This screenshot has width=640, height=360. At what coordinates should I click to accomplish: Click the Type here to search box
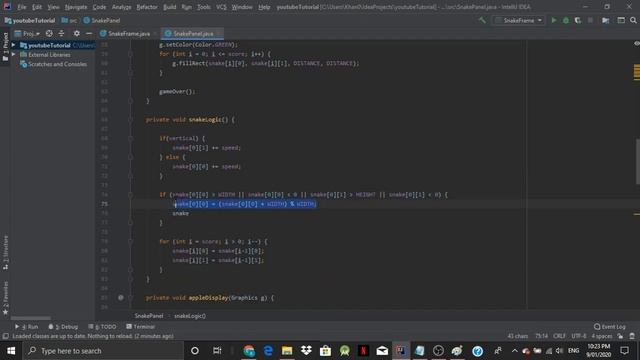(x=104, y=351)
